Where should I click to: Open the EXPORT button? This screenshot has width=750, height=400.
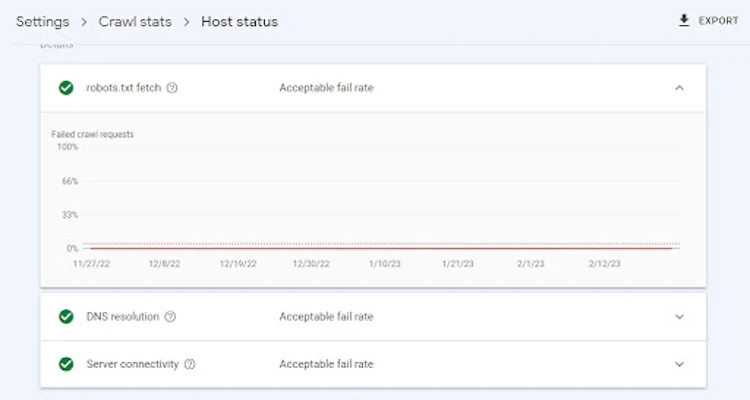708,21
